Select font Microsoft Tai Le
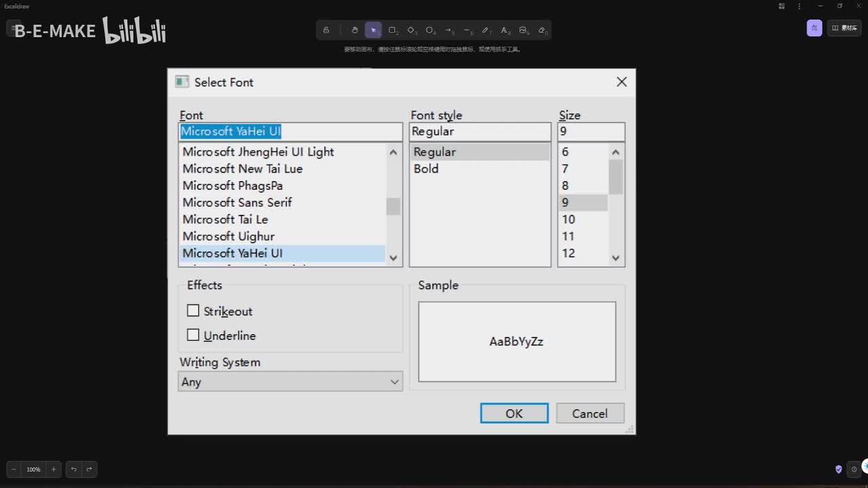 [283, 220]
